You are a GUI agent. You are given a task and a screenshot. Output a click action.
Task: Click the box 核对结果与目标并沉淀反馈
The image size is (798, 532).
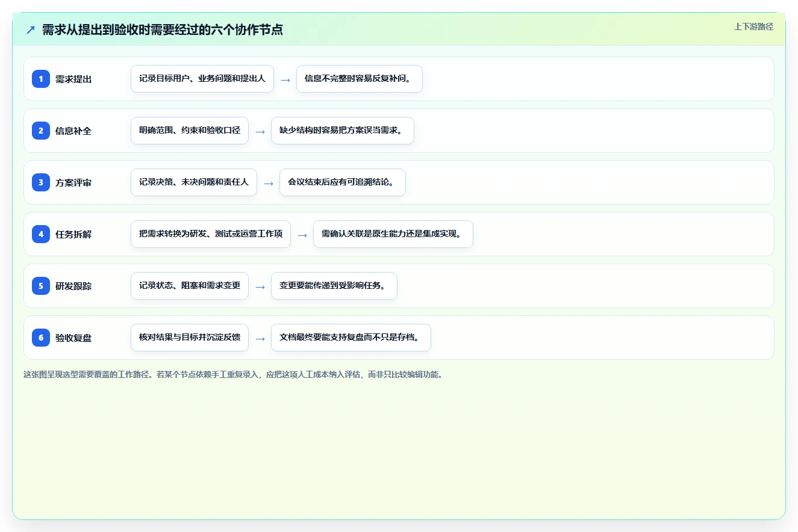190,338
